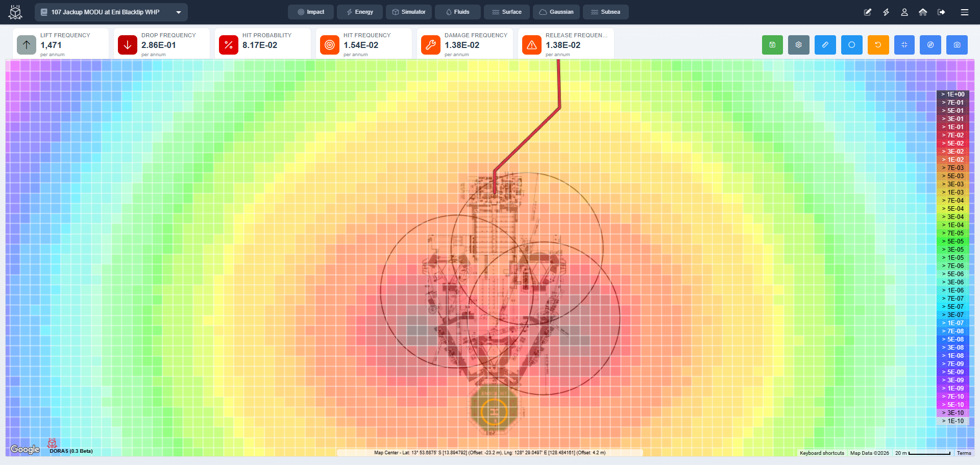Select the circle drawing tool

click(x=851, y=45)
